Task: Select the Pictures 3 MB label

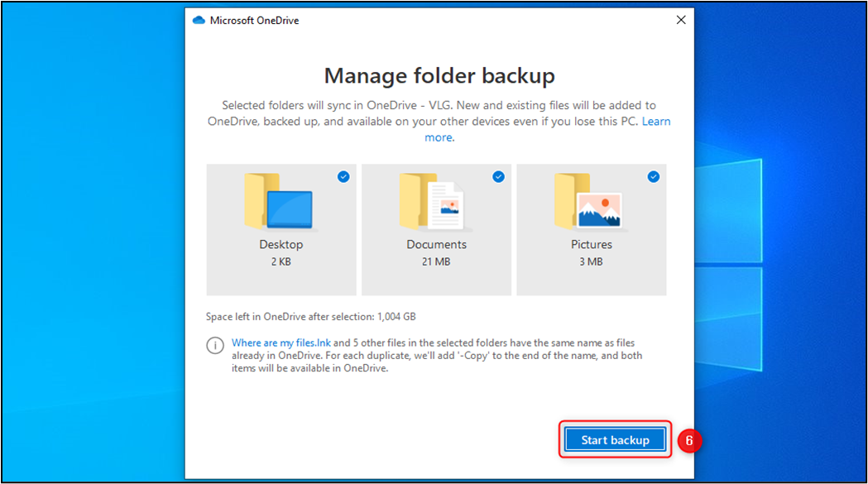Action: 591,252
